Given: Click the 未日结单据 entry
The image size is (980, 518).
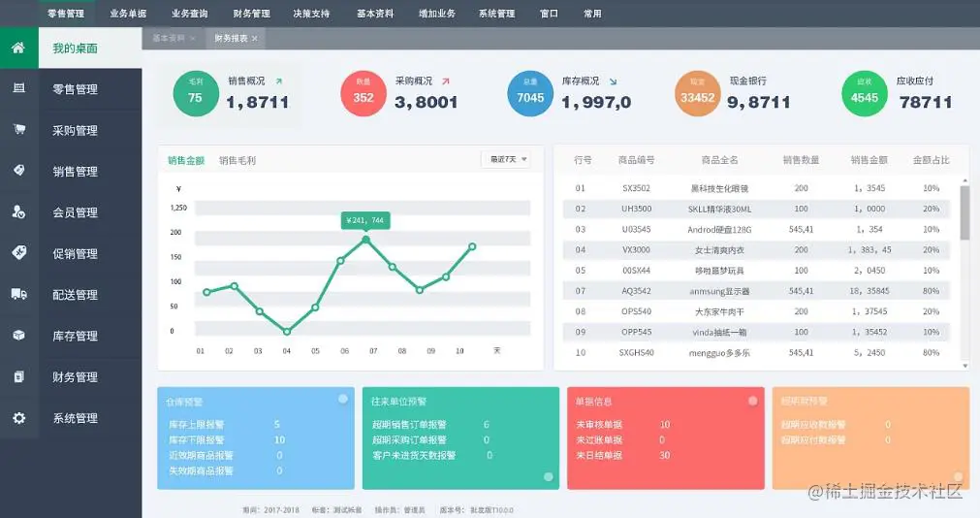Looking at the screenshot, I should 599,456.
